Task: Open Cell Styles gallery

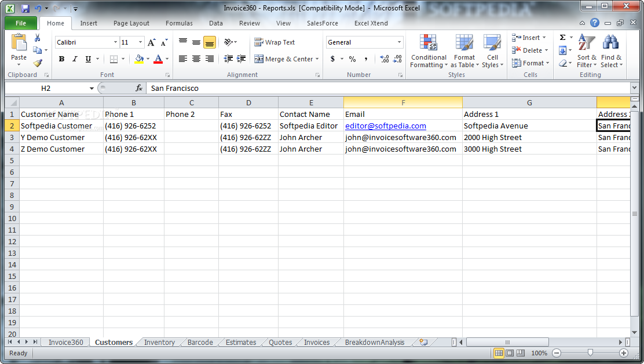Action: 492,51
